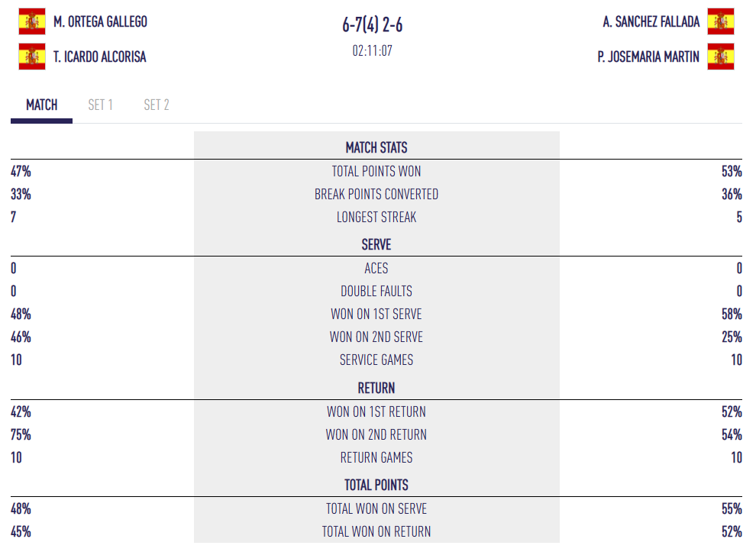Image resolution: width=756 pixels, height=555 pixels.
Task: Click the TOTAL POINTS section header
Action: tap(376, 485)
